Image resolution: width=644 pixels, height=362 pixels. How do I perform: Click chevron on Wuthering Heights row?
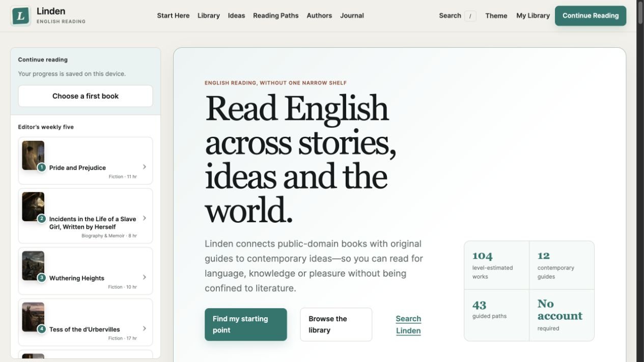pyautogui.click(x=145, y=277)
